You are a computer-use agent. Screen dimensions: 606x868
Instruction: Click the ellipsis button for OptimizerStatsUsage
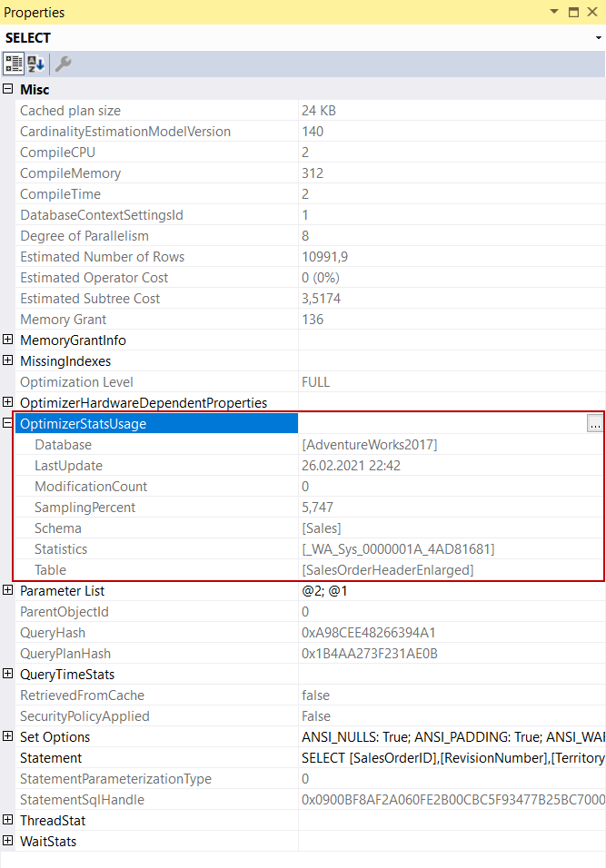pos(595,424)
